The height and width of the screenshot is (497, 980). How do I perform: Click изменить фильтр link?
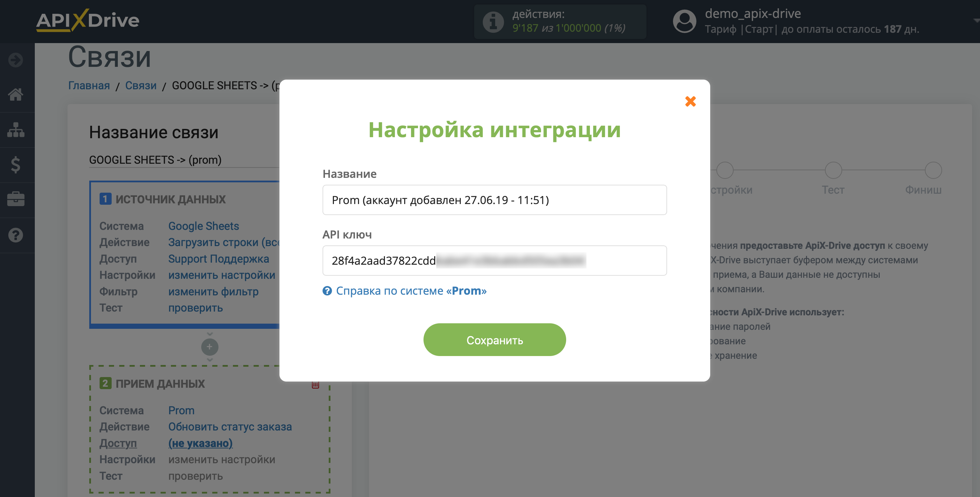213,292
